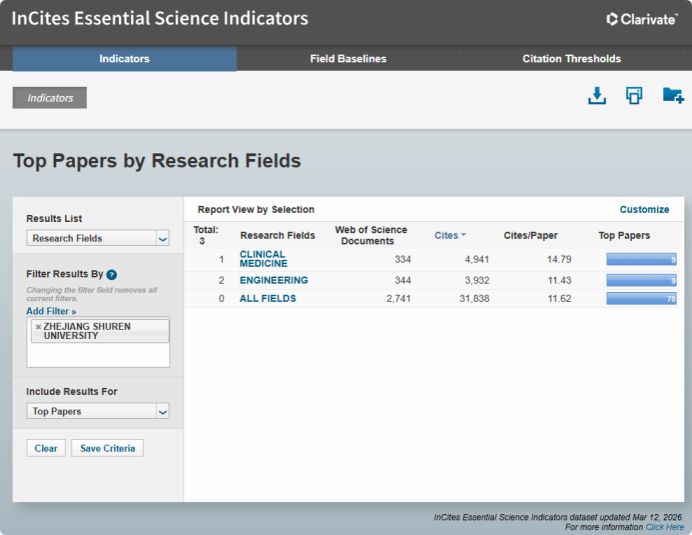The height and width of the screenshot is (535, 692).
Task: Open the ENGINEERING research field link
Action: pyautogui.click(x=273, y=281)
